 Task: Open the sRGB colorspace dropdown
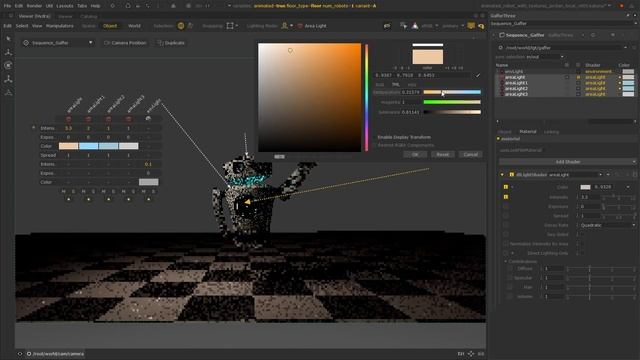430,26
